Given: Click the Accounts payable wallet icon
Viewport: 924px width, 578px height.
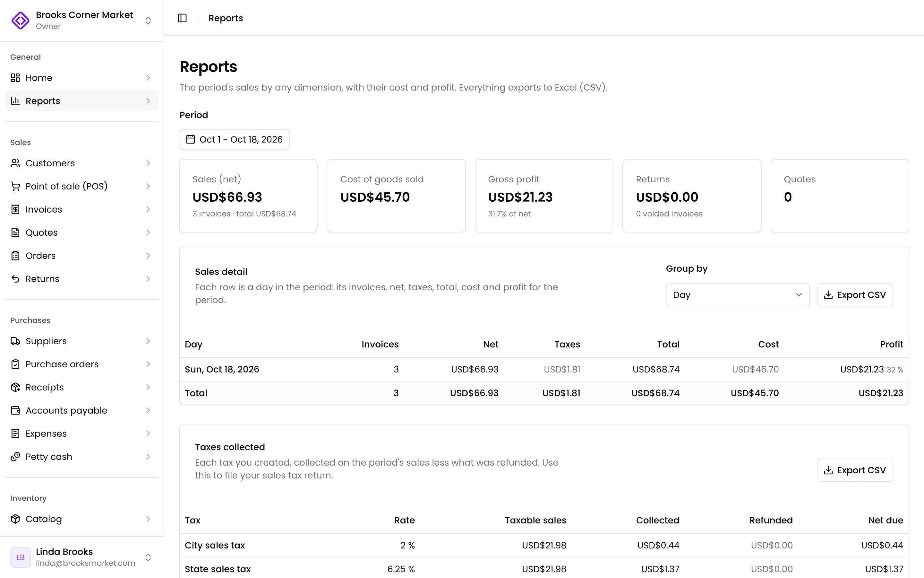Looking at the screenshot, I should (x=15, y=411).
